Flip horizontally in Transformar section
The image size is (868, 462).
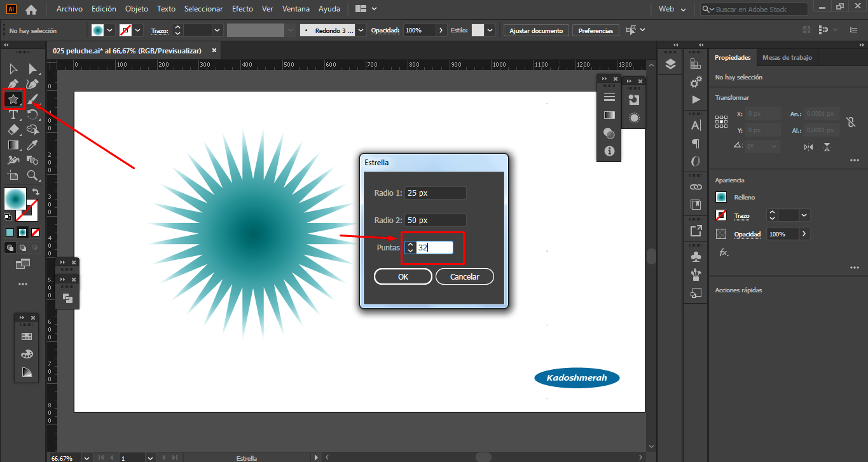coord(808,147)
